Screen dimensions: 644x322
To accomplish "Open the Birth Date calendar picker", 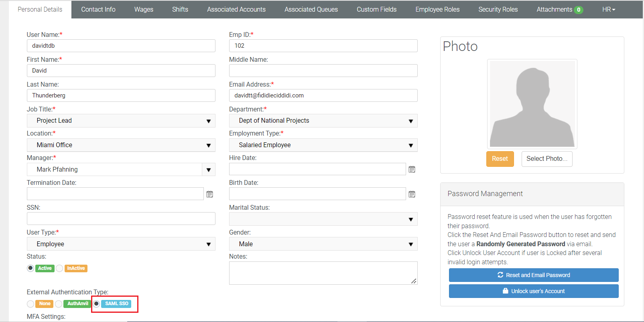I will pyautogui.click(x=412, y=194).
